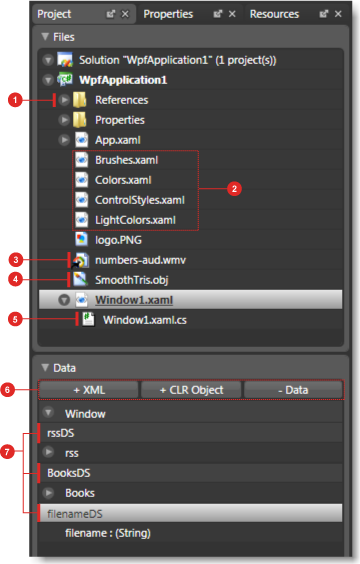Expand the Books data node
Viewport: 360px width, 564px height.
pos(48,492)
